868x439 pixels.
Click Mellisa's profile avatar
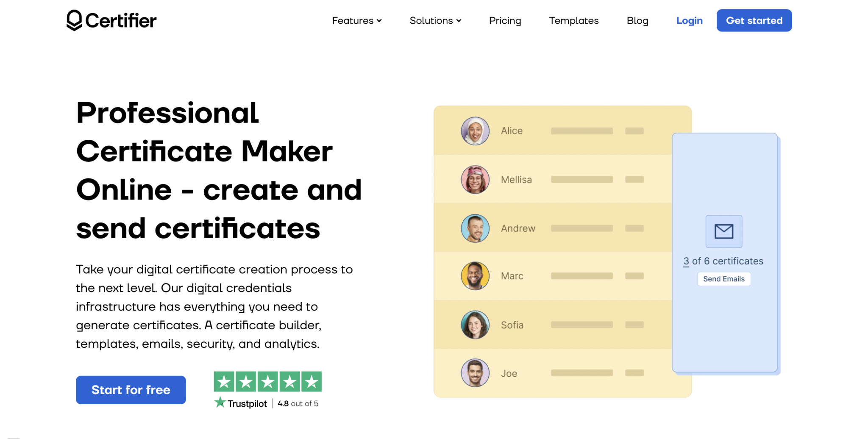point(475,179)
